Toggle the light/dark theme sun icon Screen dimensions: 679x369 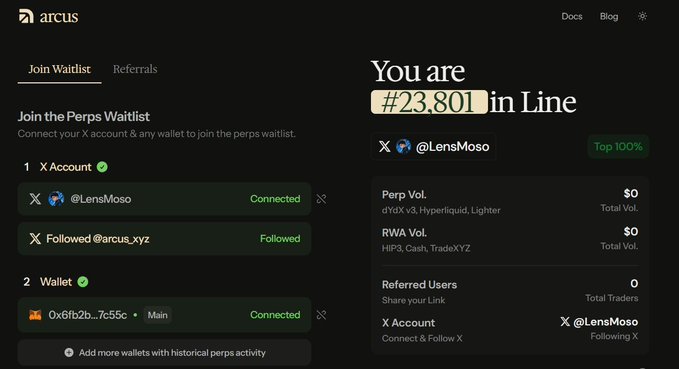tap(642, 16)
